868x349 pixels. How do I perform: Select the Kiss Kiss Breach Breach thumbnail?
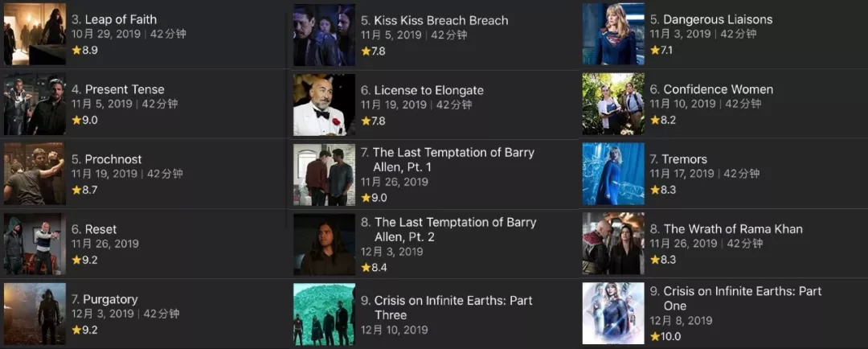pos(325,35)
